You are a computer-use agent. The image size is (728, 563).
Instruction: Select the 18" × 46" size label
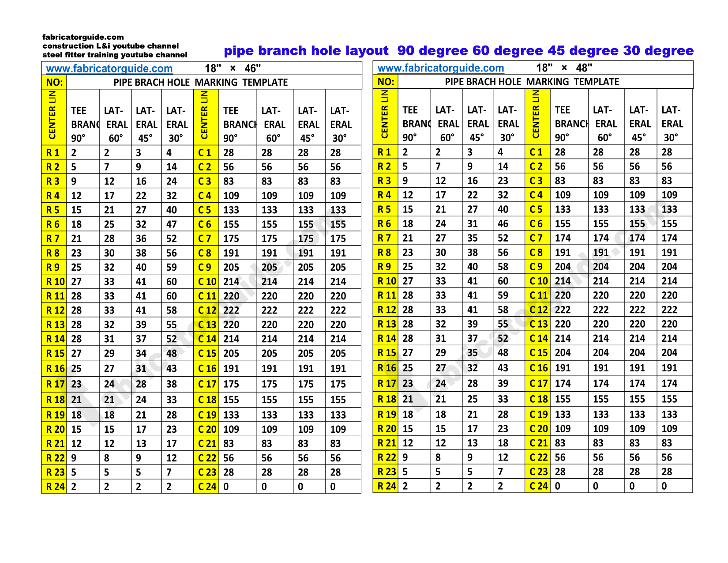click(233, 68)
